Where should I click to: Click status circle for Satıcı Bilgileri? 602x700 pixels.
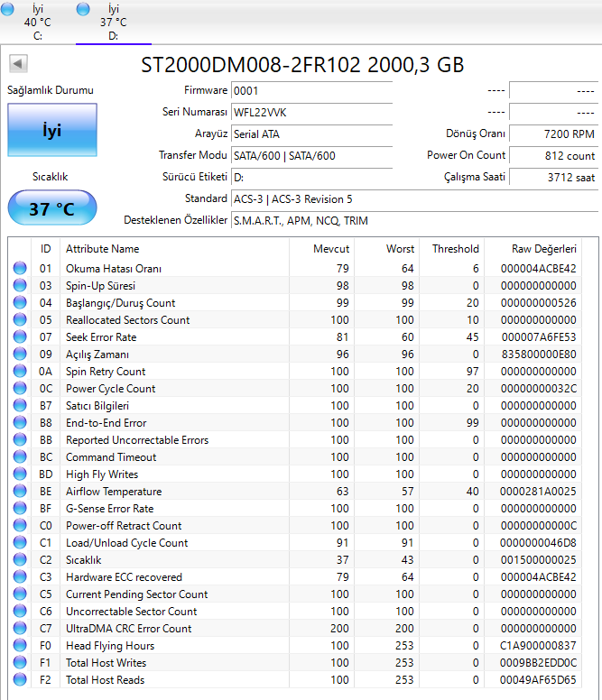point(20,405)
